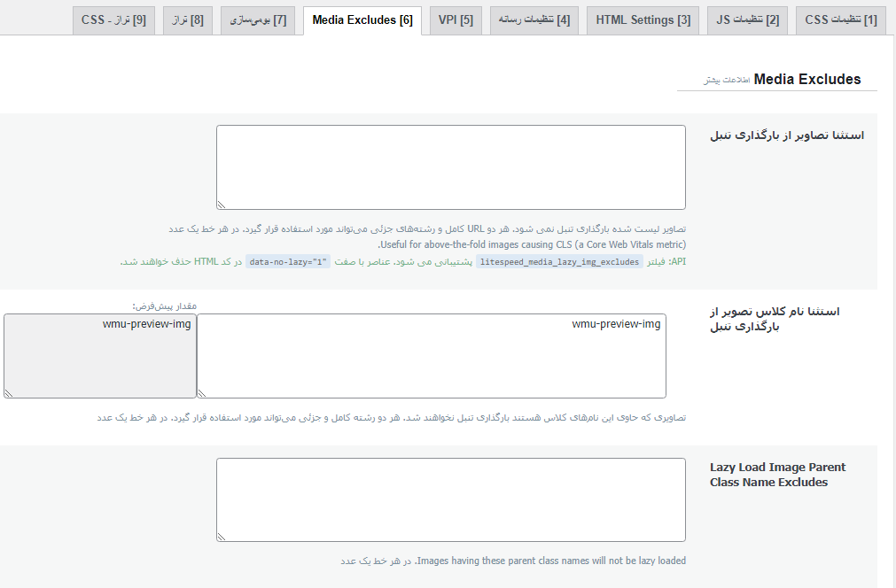Image resolution: width=896 pixels, height=588 pixels.
Task: Click the litespeed_media_lazy_img_excludes filter code
Action: coord(558,262)
